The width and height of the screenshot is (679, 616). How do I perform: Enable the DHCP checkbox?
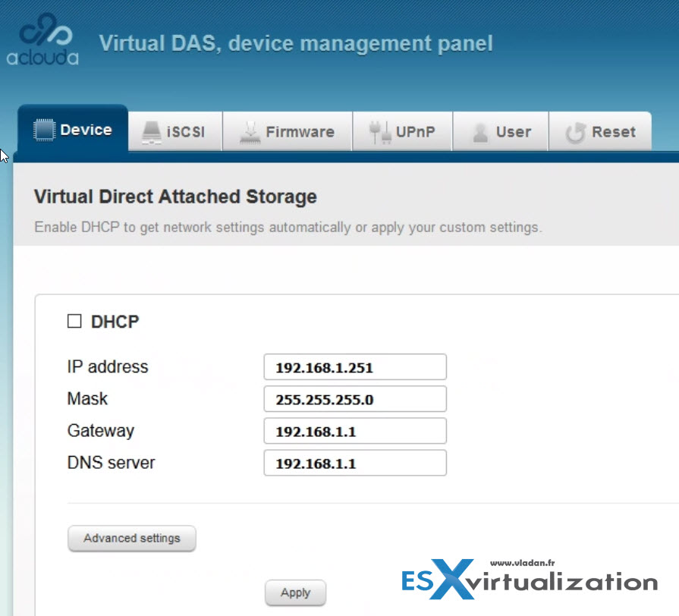(74, 321)
